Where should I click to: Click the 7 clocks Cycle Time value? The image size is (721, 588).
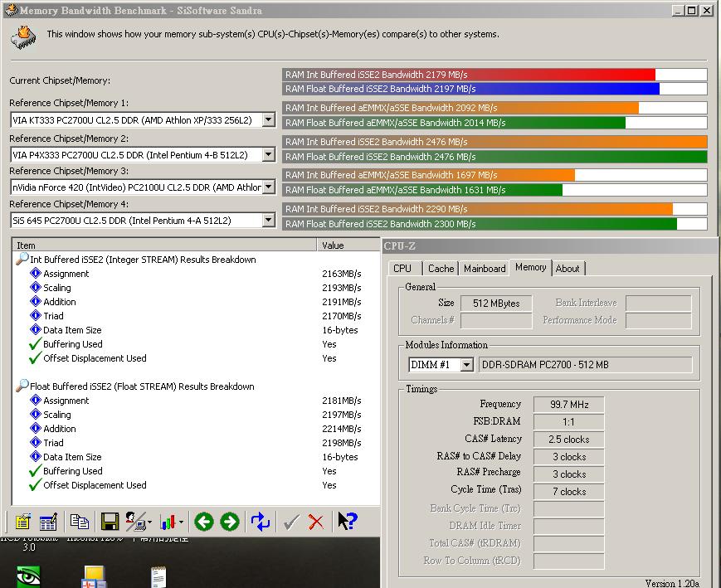tap(569, 492)
